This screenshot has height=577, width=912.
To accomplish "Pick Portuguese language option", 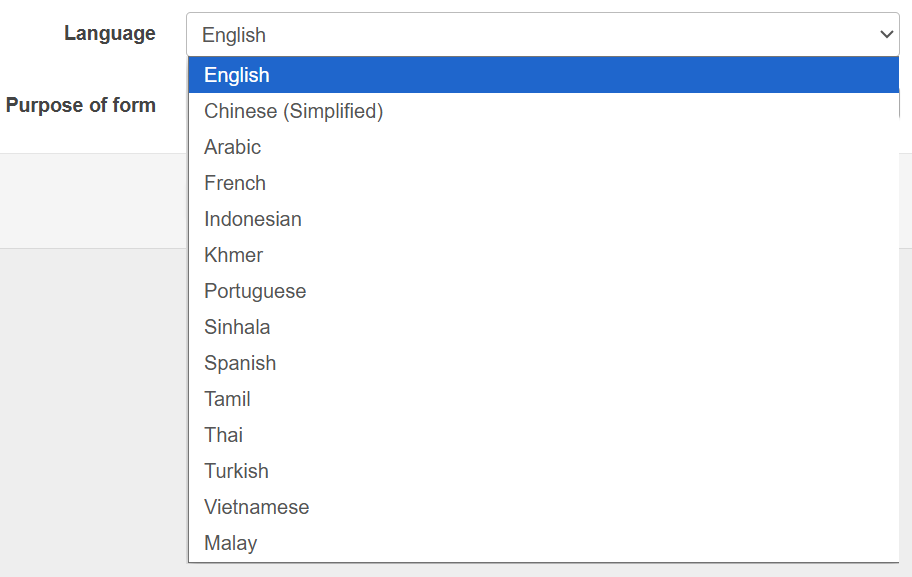I will (255, 291).
